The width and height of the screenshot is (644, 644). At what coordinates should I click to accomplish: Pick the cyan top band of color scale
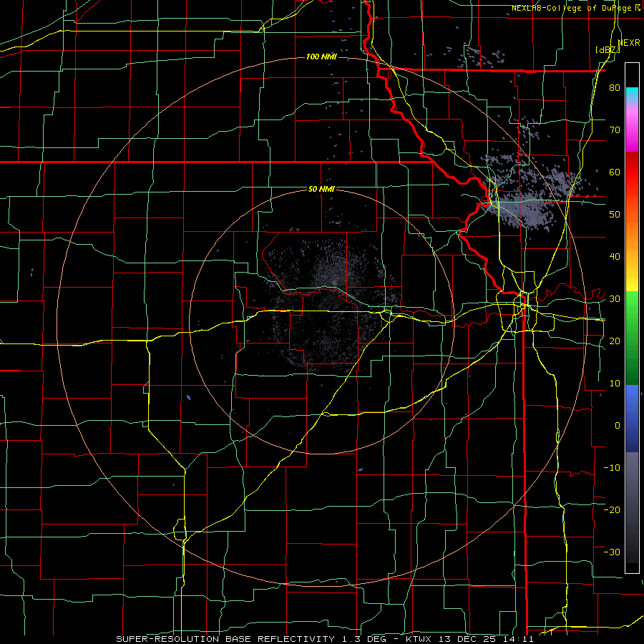pyautogui.click(x=632, y=92)
